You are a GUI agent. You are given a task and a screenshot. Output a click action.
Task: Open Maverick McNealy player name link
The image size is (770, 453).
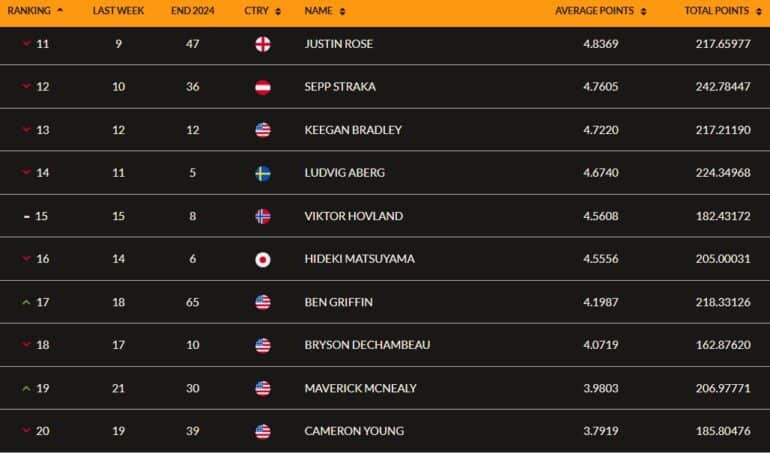[360, 388]
